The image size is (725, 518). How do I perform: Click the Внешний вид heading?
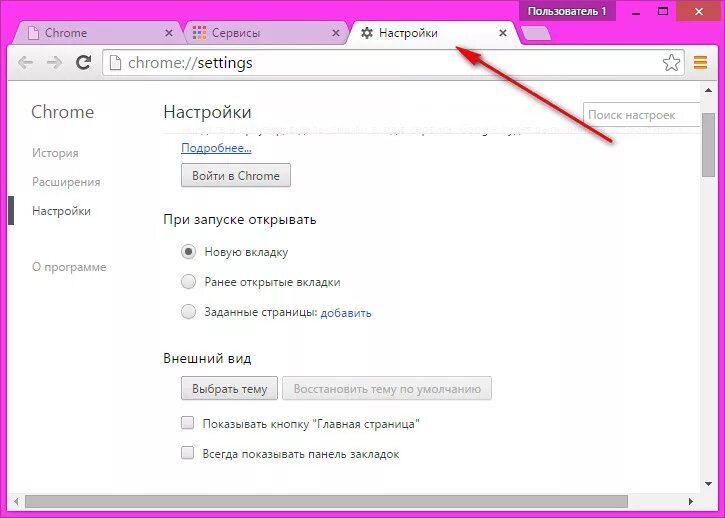tap(207, 358)
